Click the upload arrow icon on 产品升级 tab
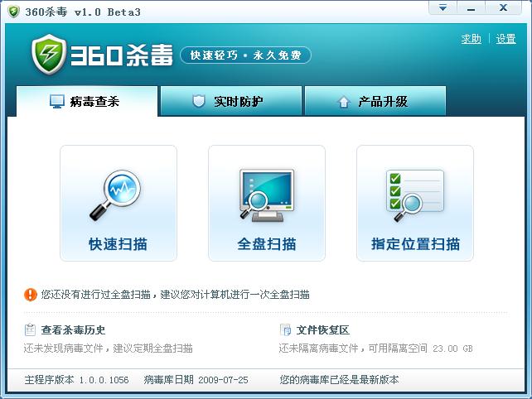The height and width of the screenshot is (399, 532). pos(344,101)
